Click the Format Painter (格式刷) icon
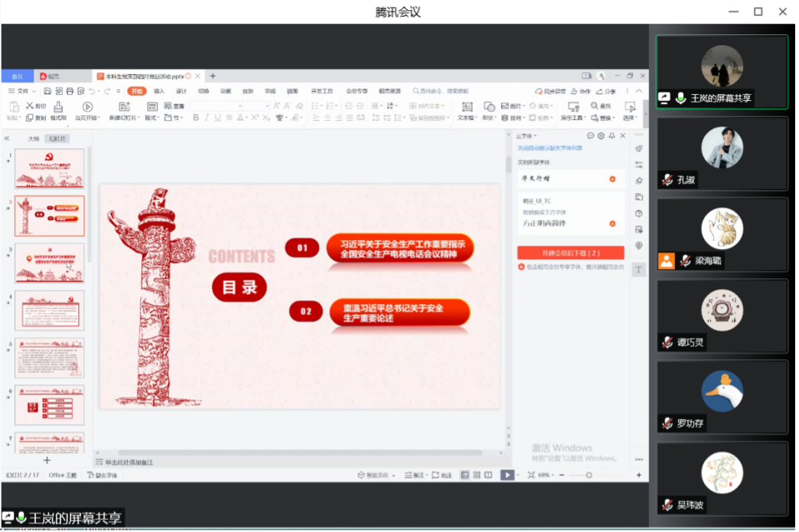Viewport: 799px width, 532px height. pyautogui.click(x=58, y=108)
